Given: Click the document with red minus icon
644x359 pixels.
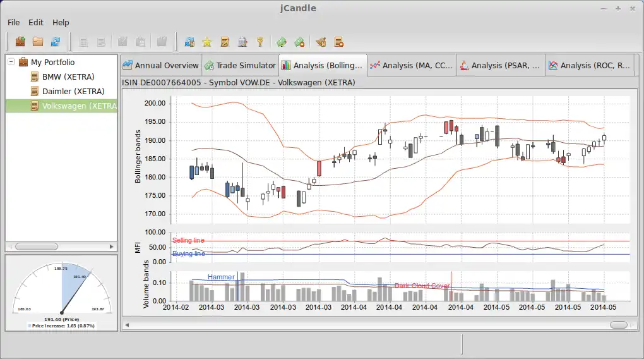Looking at the screenshot, I should [338, 42].
